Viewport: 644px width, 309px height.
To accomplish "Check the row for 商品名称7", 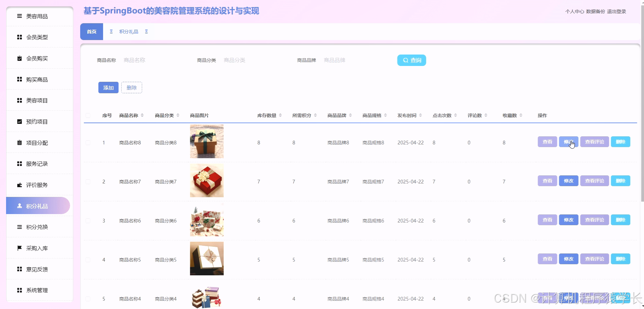I will 88,182.
